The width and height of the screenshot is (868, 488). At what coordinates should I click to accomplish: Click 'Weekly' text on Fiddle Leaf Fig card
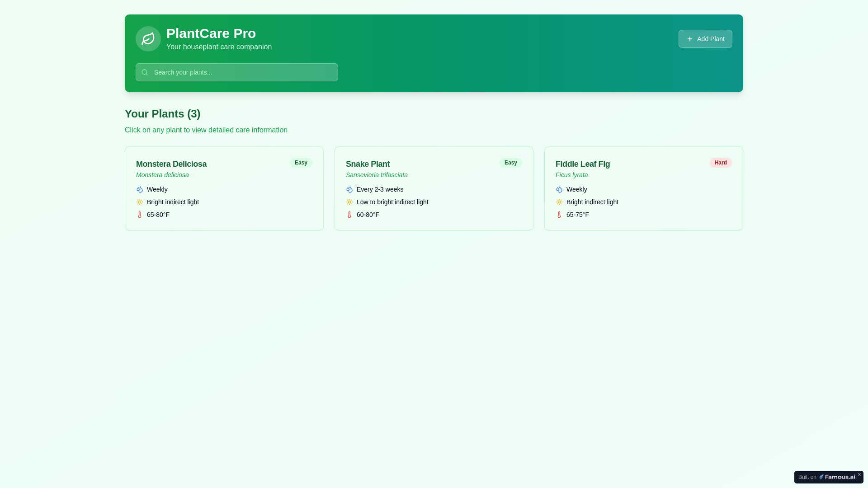point(576,189)
